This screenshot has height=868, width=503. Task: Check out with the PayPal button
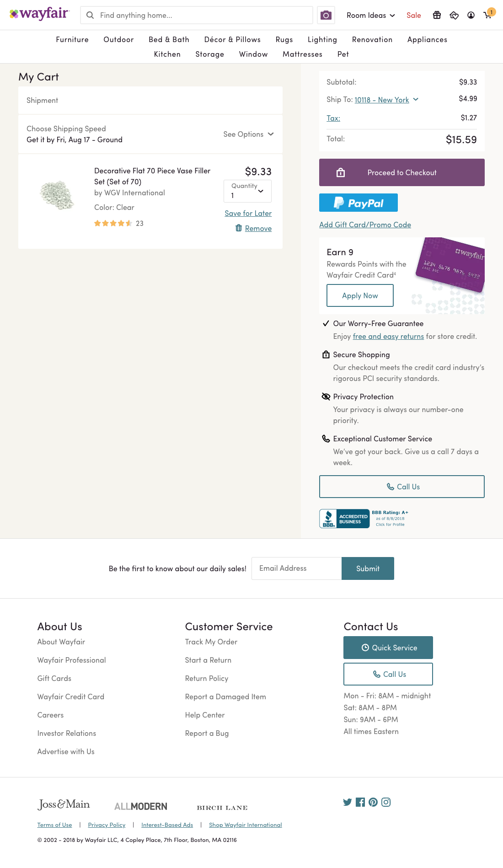pos(359,203)
